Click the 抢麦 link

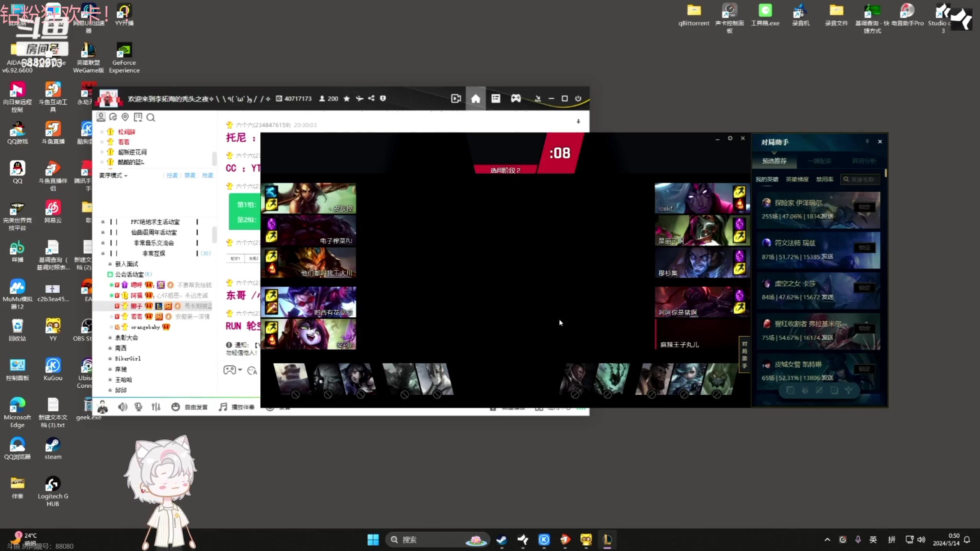coord(207,175)
